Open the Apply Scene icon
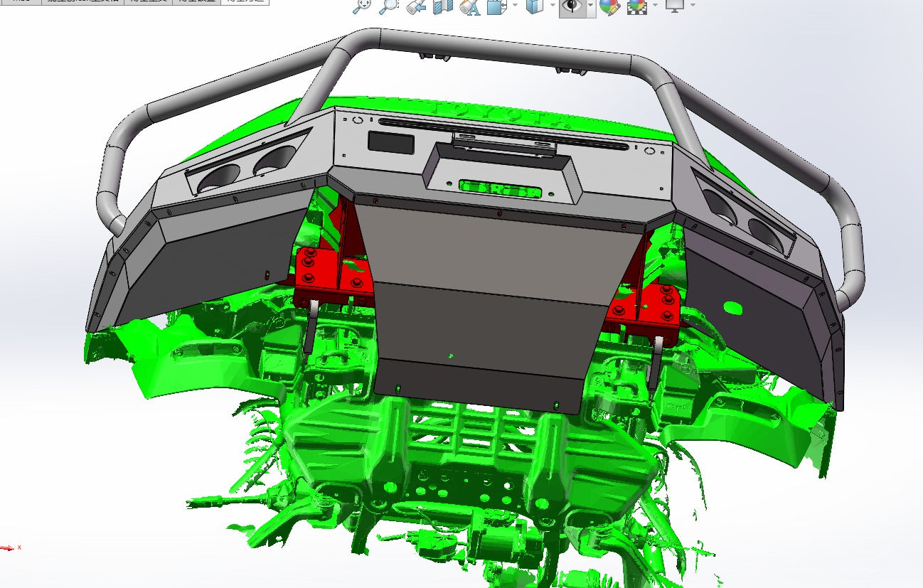This screenshot has height=588, width=923. (636, 7)
